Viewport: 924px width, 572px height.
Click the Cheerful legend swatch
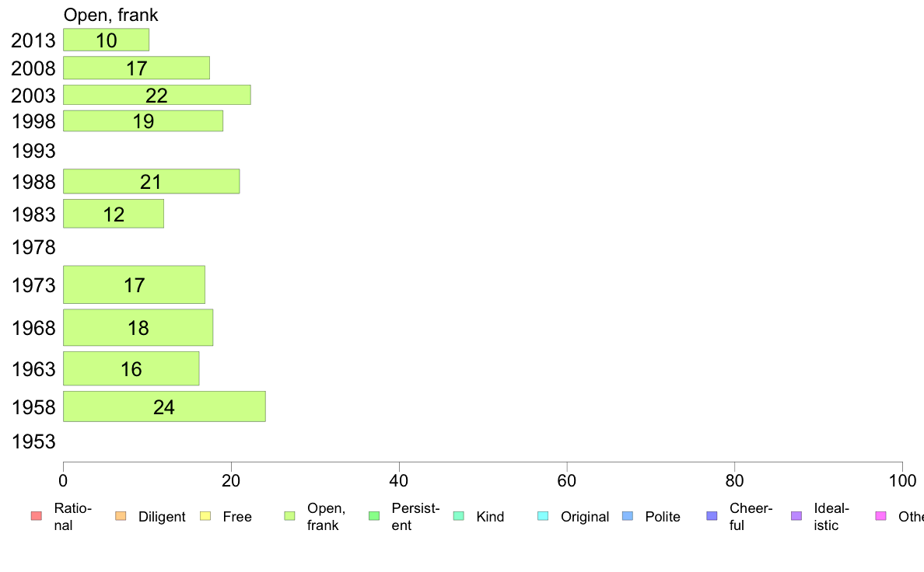712,516
